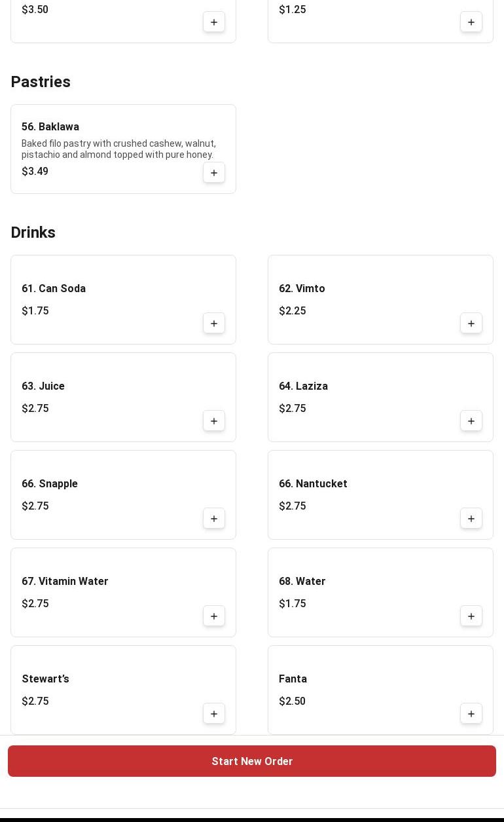Click plus icon for Juice

[x=214, y=421]
